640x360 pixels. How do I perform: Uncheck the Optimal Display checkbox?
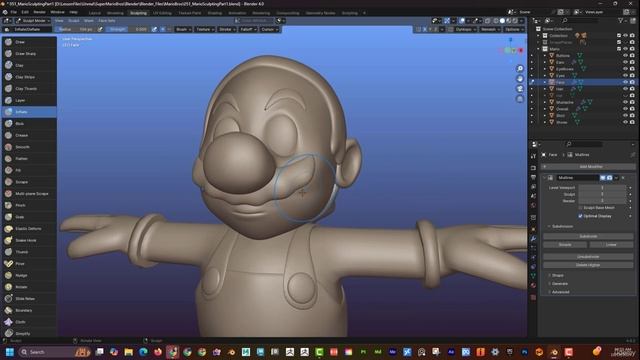[580, 216]
